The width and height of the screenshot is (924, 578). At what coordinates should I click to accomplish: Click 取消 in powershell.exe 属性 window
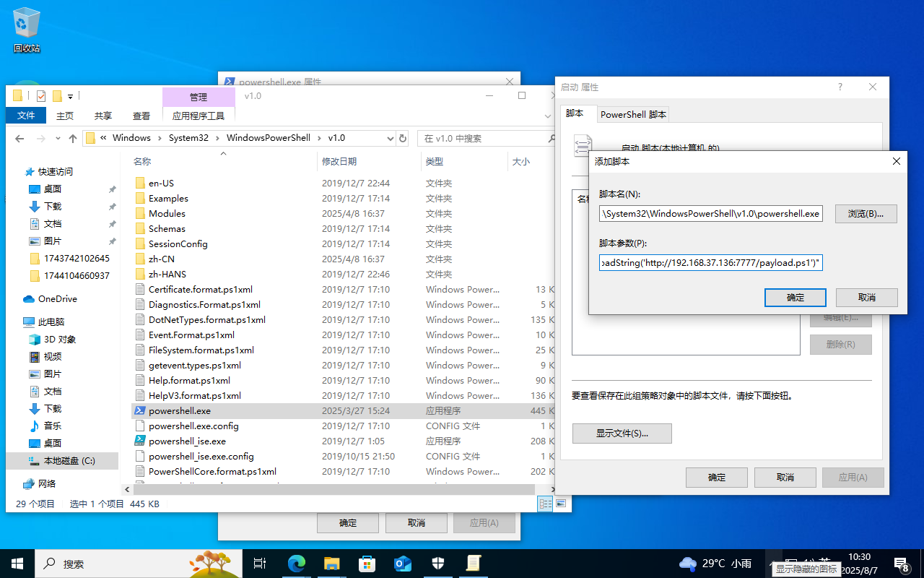pos(417,522)
